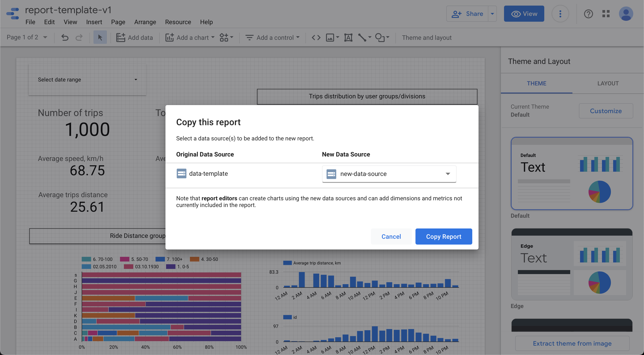Click the Copy Report button
The image size is (644, 355).
click(x=443, y=237)
